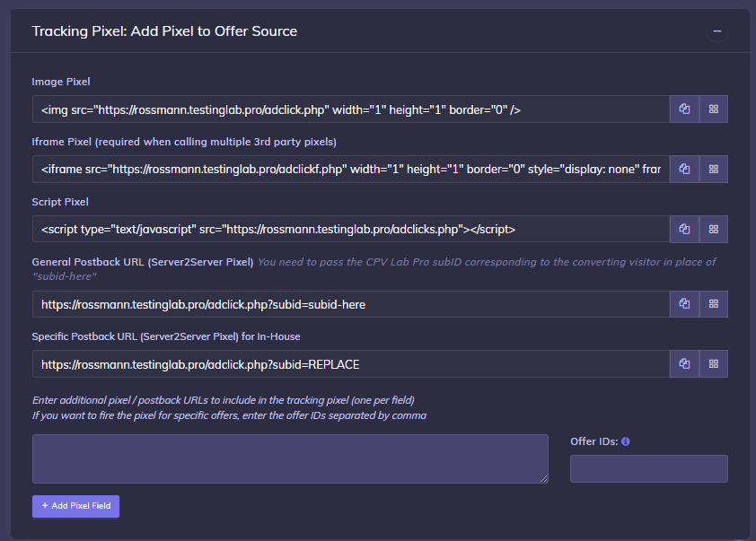The height and width of the screenshot is (541, 756).
Task: Click the 'Enter additional pixel / postback URLs' hint text
Action: pyautogui.click(x=224, y=400)
